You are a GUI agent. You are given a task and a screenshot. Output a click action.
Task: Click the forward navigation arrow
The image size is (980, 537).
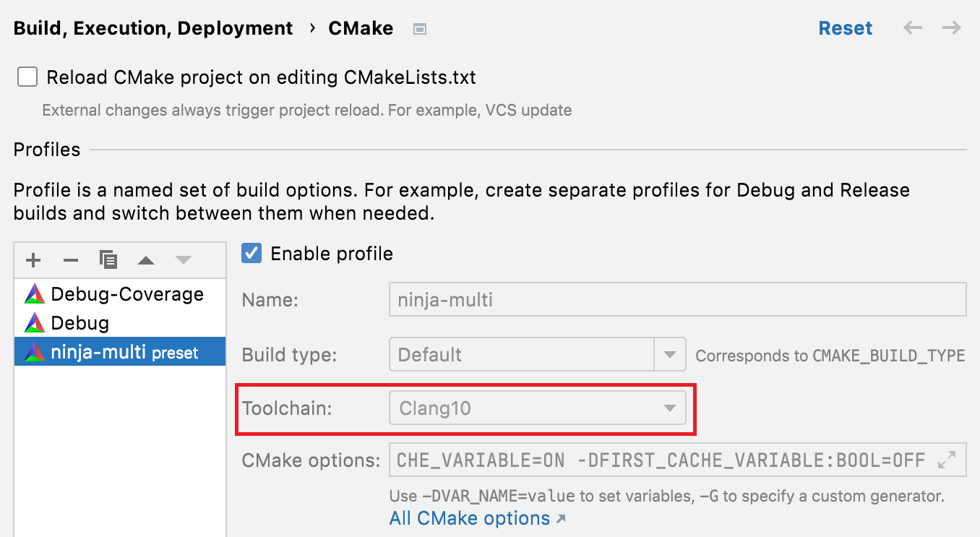[x=952, y=27]
